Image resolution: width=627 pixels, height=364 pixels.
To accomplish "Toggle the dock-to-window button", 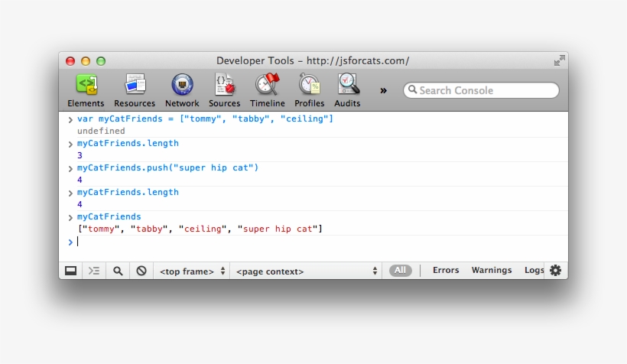I will pyautogui.click(x=71, y=271).
